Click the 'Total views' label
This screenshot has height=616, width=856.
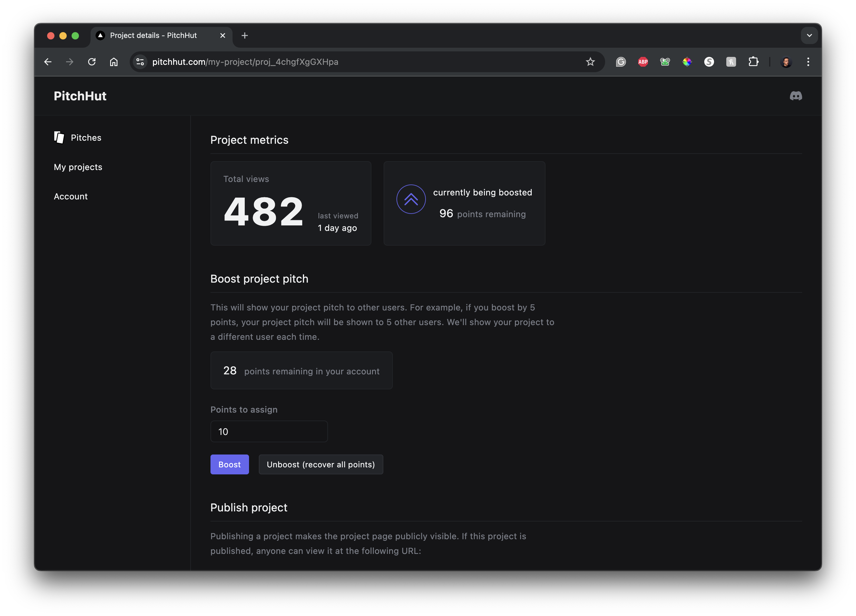click(x=246, y=179)
